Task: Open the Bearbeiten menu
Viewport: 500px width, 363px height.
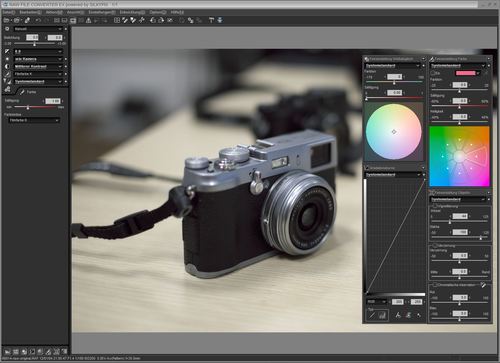Action: 30,12
